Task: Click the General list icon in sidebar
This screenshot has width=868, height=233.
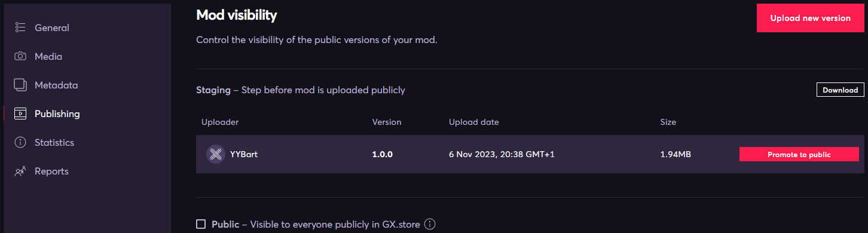Action: 20,27
